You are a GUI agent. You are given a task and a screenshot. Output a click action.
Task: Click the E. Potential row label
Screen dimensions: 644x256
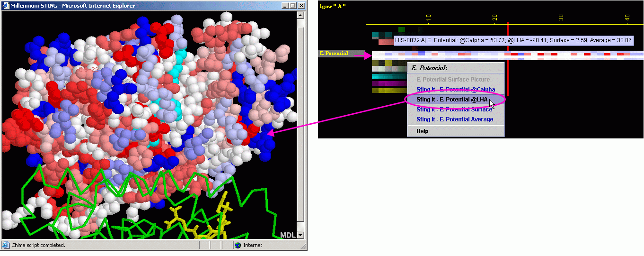pyautogui.click(x=341, y=54)
